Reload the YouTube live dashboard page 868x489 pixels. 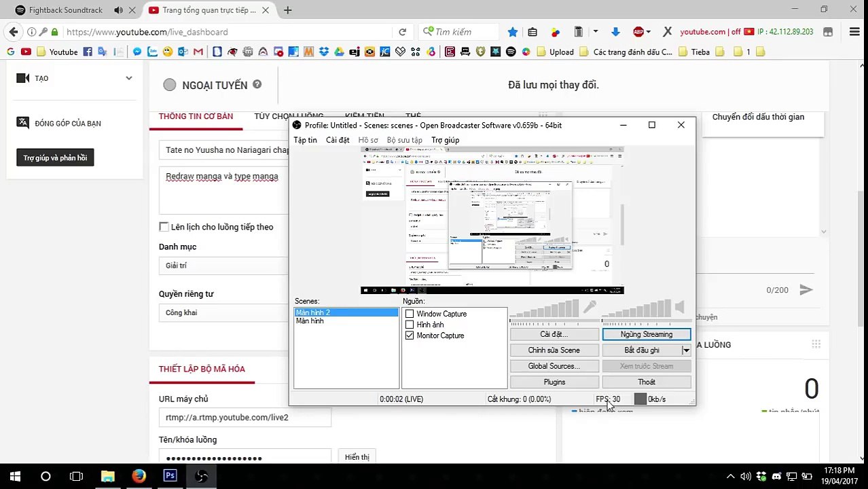pos(402,32)
